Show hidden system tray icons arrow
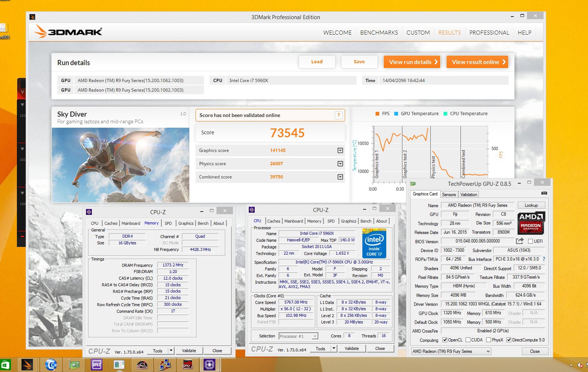 (x=571, y=365)
